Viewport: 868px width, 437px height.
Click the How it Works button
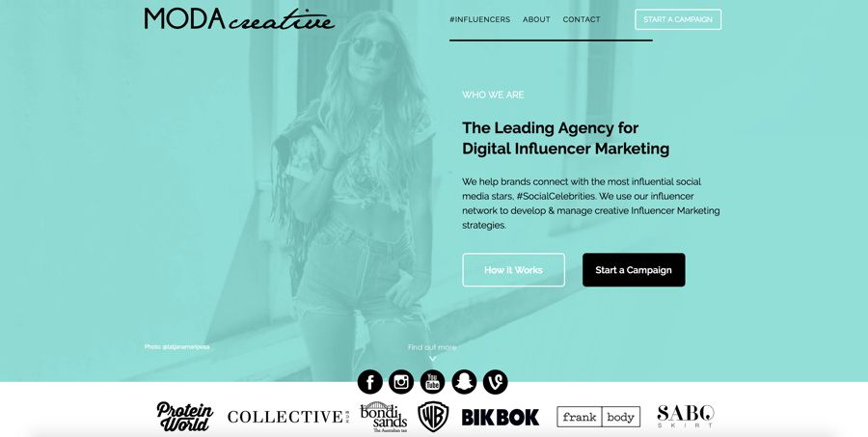point(514,270)
